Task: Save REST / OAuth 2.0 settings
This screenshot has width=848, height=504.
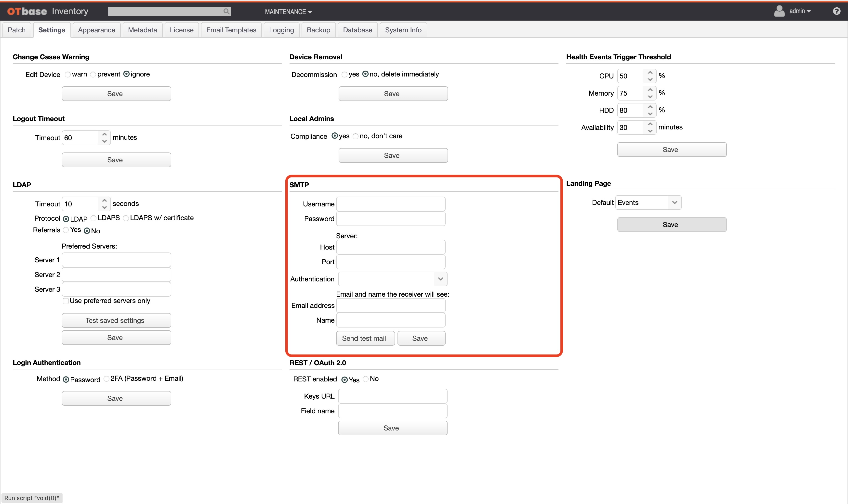Action: pyautogui.click(x=393, y=428)
